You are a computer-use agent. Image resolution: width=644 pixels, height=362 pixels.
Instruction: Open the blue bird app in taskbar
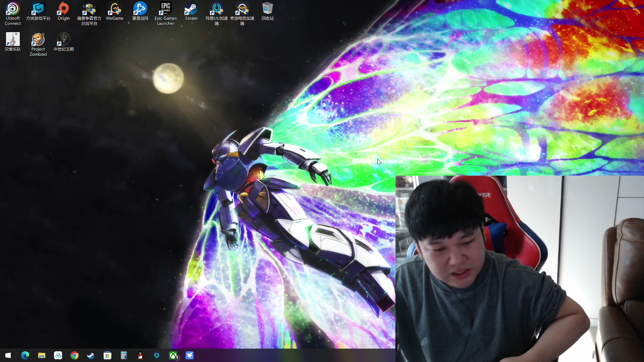(190, 355)
